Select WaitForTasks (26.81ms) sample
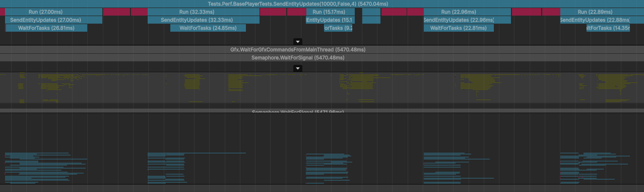 click(x=46, y=28)
